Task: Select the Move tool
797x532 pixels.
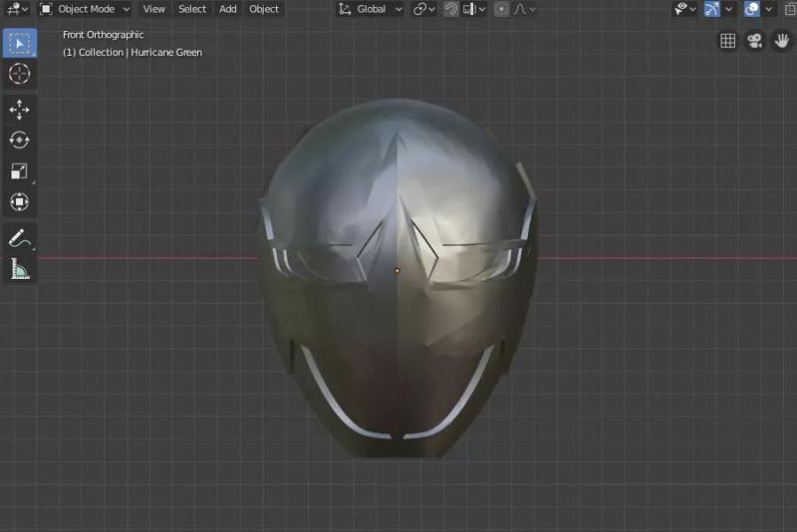Action: 19,110
